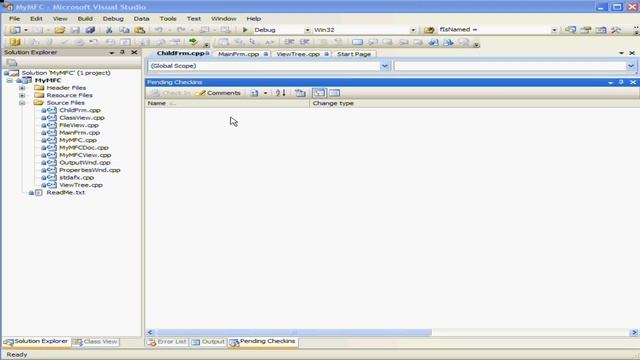Click the left scroll arrow of horizontal scrollbar
Image resolution: width=640 pixels, height=360 pixels.
point(150,333)
